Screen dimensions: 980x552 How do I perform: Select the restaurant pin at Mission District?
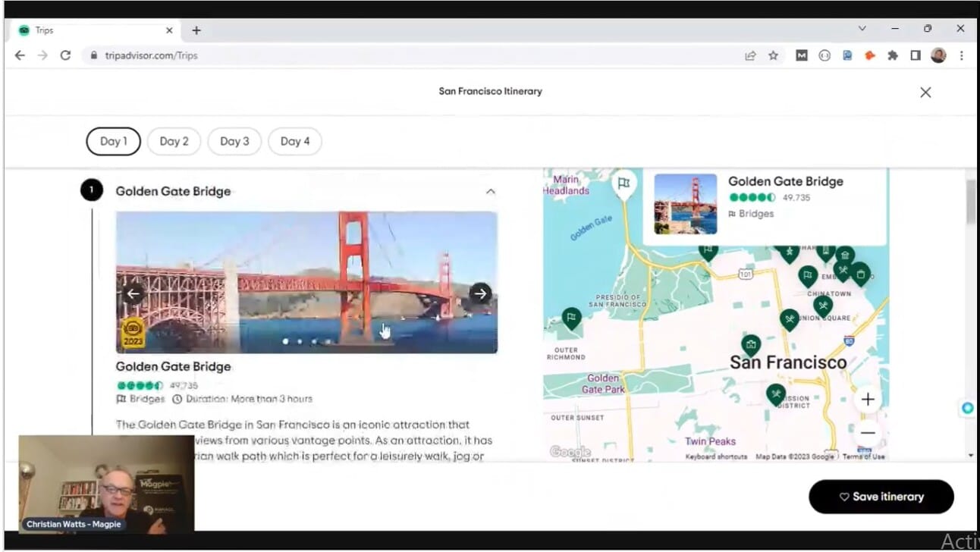[x=775, y=395]
